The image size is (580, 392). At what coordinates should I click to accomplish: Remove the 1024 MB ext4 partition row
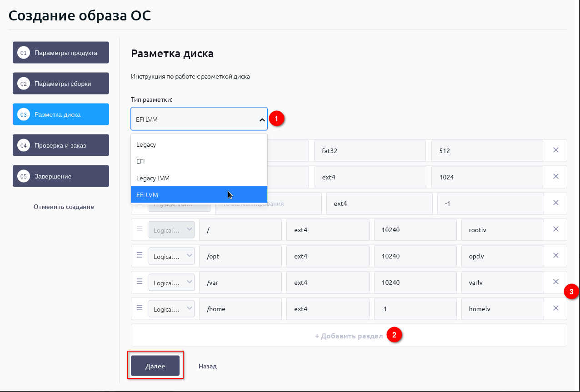pos(555,177)
